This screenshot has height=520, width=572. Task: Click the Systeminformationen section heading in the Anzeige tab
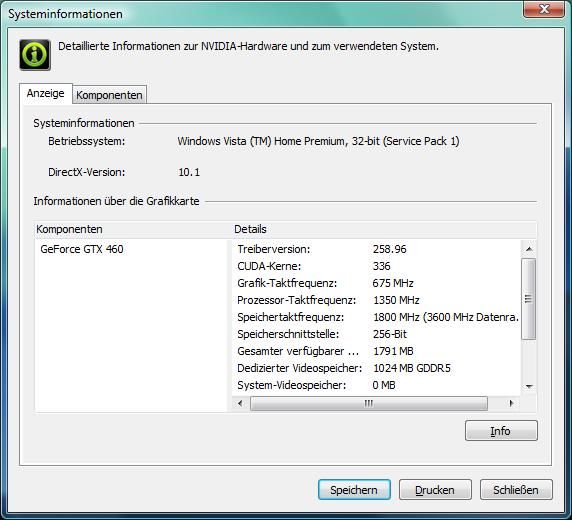point(84,123)
